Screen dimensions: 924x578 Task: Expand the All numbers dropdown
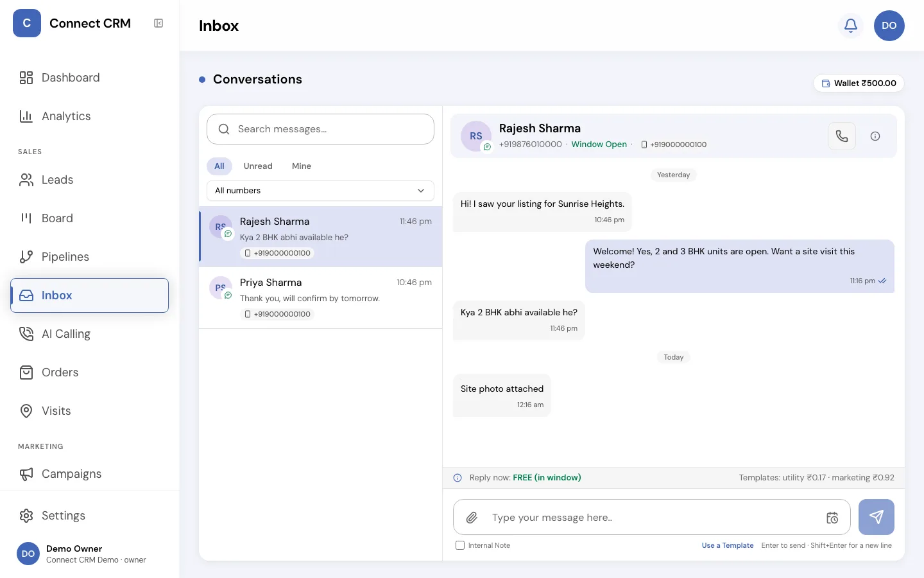tap(320, 191)
